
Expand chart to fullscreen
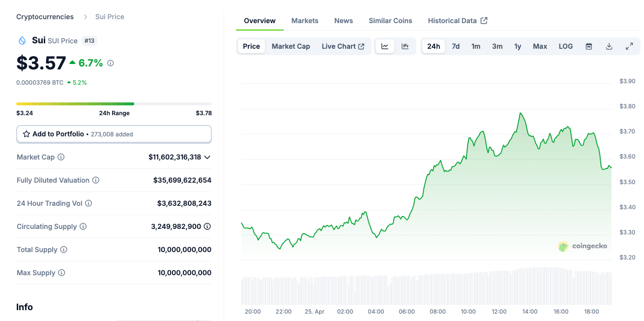(x=630, y=46)
